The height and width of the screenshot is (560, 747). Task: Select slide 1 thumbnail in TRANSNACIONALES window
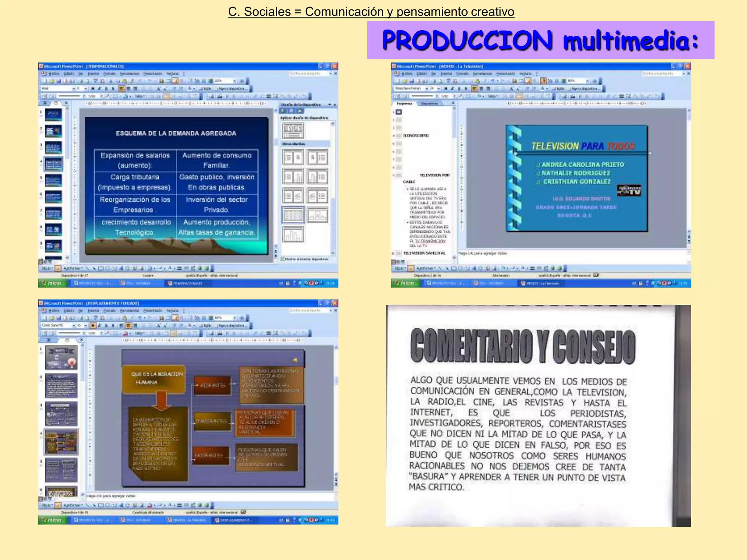click(53, 114)
